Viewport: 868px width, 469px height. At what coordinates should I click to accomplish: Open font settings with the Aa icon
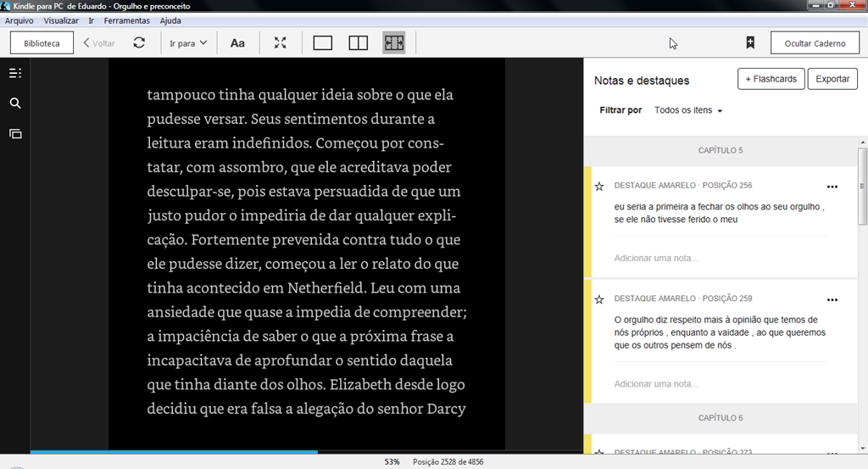point(237,43)
